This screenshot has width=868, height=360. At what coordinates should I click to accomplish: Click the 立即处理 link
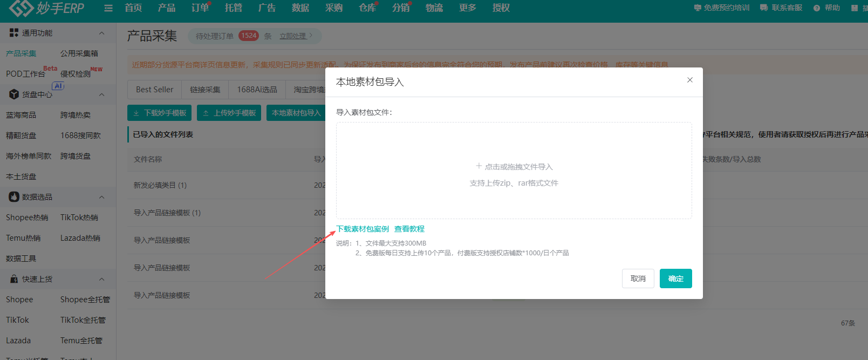coord(292,36)
